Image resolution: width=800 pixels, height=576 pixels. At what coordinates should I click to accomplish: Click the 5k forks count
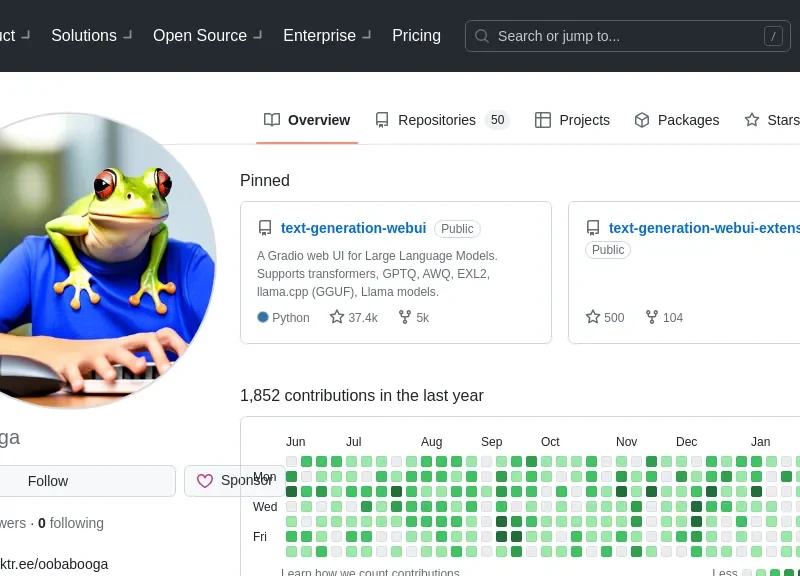[x=422, y=317]
